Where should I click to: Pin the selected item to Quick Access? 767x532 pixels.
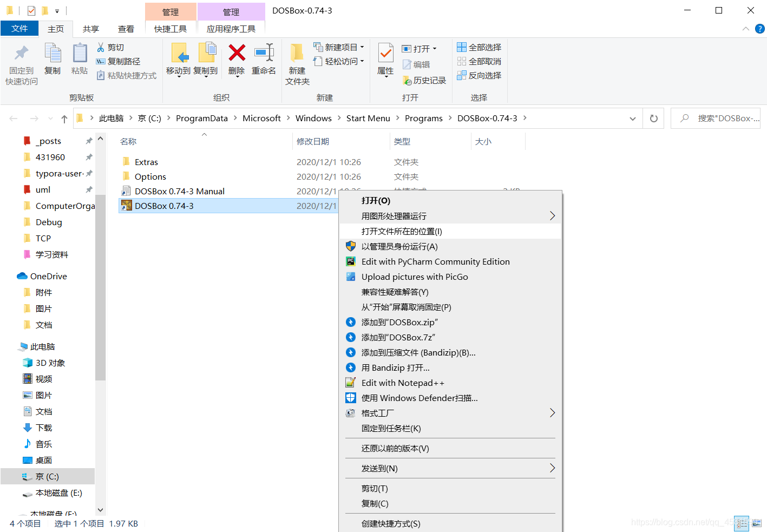click(21, 62)
